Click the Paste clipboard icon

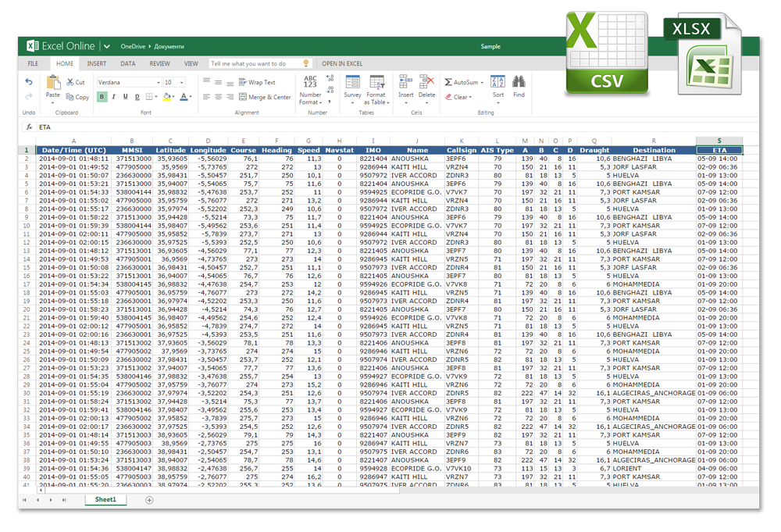[x=53, y=82]
